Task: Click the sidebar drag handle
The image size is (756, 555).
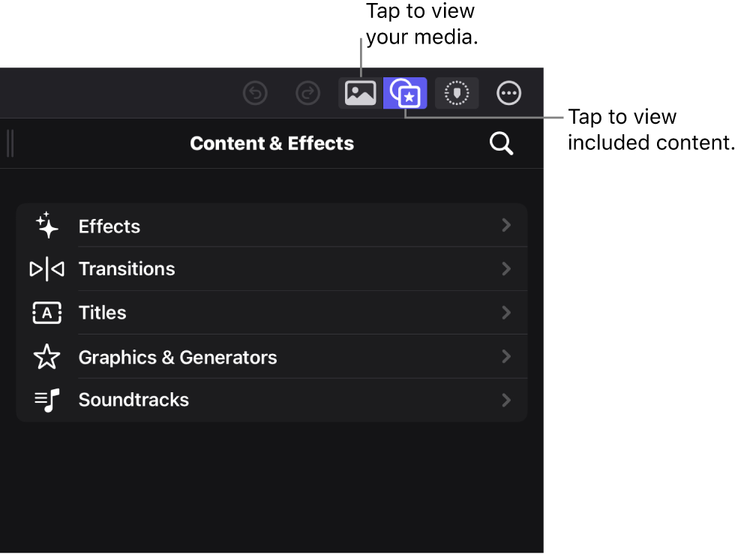Action: pos(10,143)
